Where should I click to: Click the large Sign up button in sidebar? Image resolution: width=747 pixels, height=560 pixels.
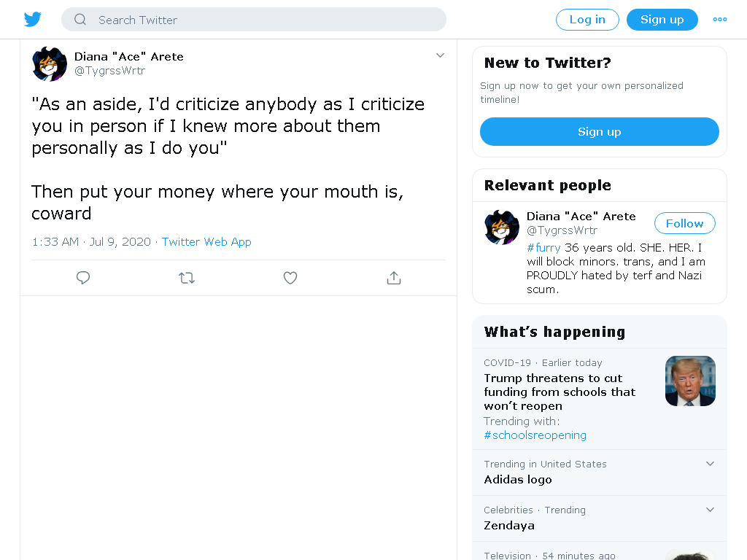[x=600, y=131]
